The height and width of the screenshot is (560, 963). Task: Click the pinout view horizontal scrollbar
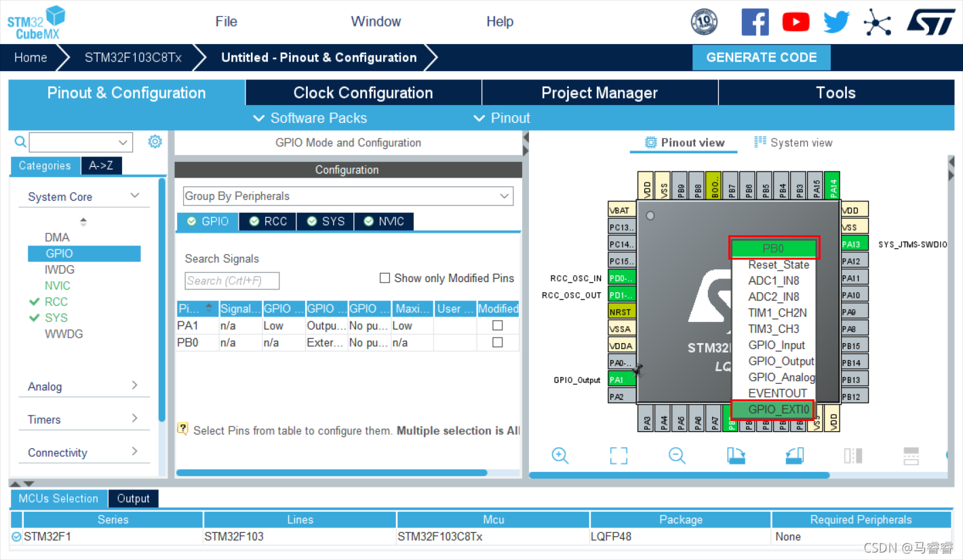point(679,475)
